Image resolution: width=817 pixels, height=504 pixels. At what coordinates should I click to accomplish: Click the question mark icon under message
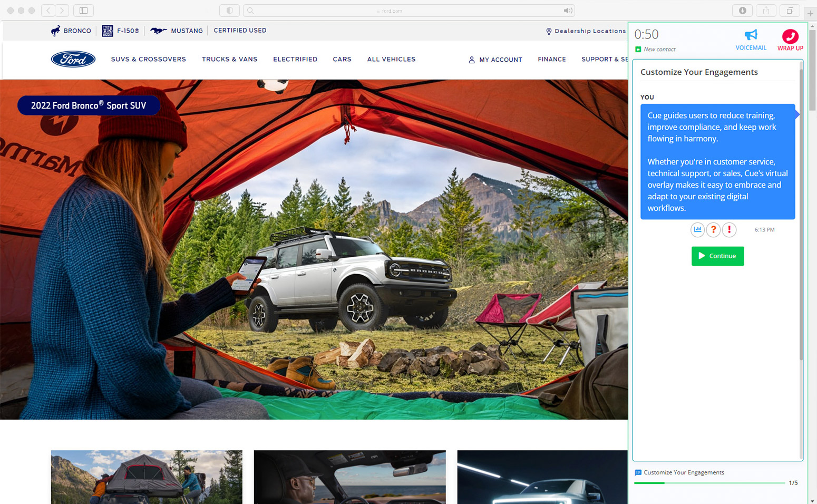[713, 229]
